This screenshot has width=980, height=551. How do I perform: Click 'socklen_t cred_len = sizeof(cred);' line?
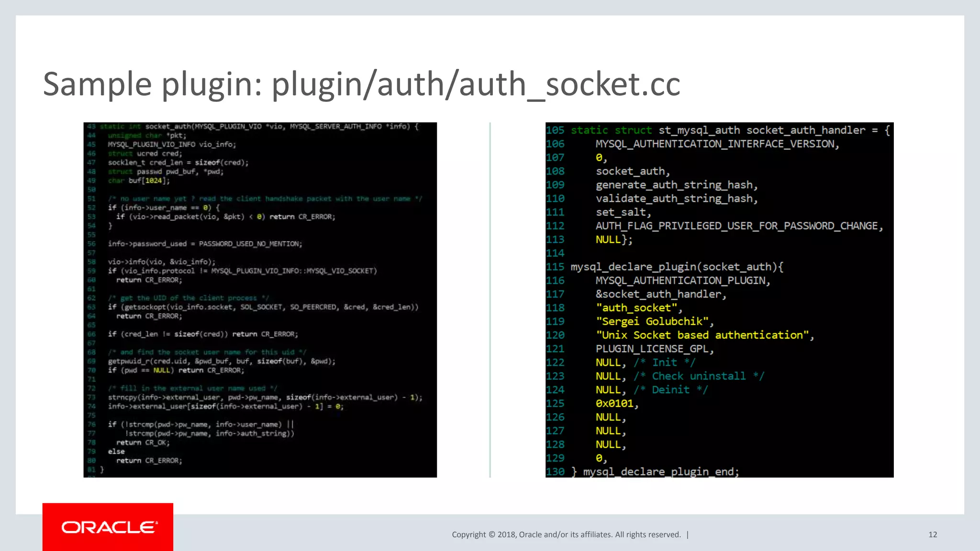[x=178, y=163]
